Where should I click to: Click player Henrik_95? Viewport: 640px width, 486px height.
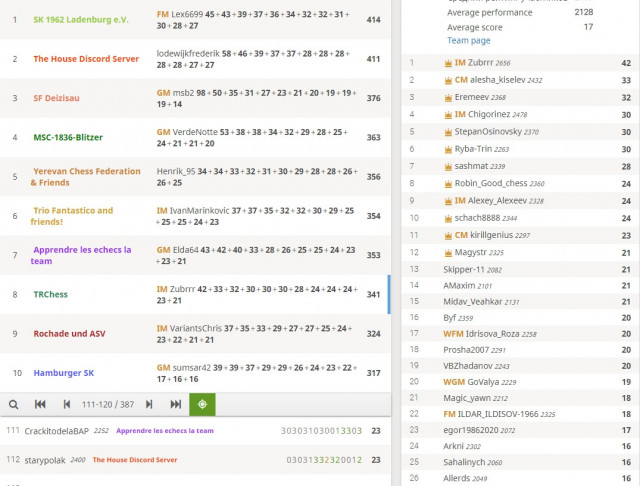coord(176,171)
